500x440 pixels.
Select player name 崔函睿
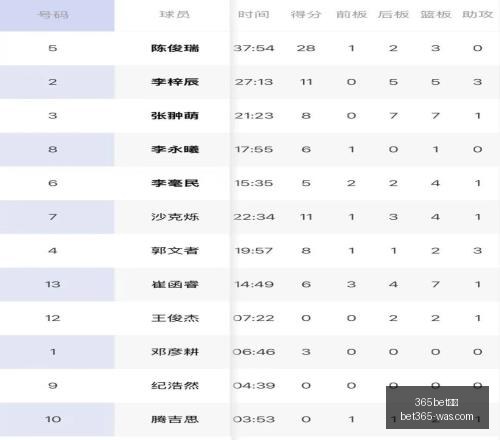coord(175,284)
